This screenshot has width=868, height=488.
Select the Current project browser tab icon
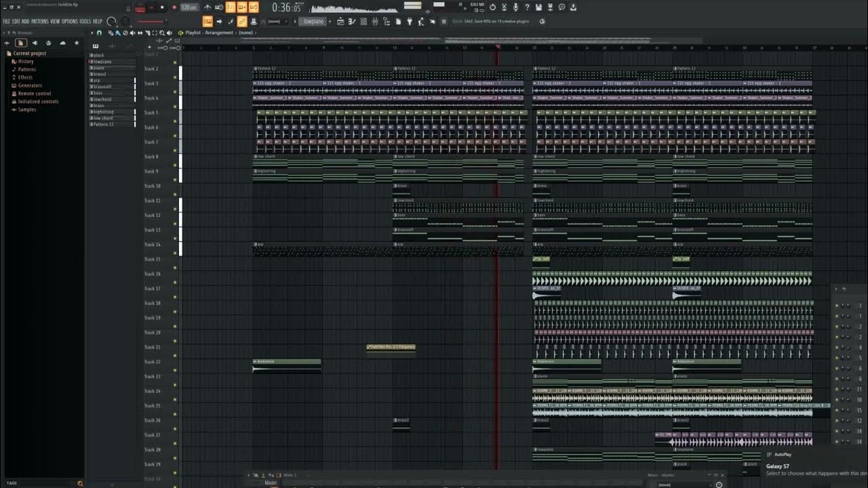click(21, 43)
